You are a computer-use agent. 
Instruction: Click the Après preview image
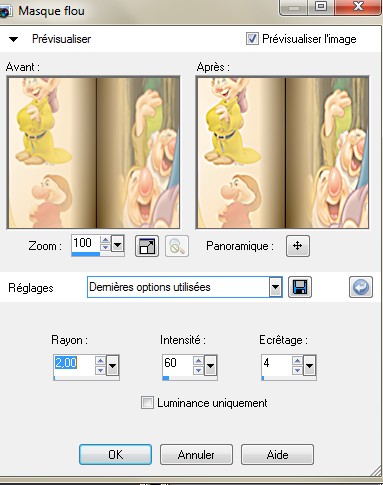[x=282, y=153]
